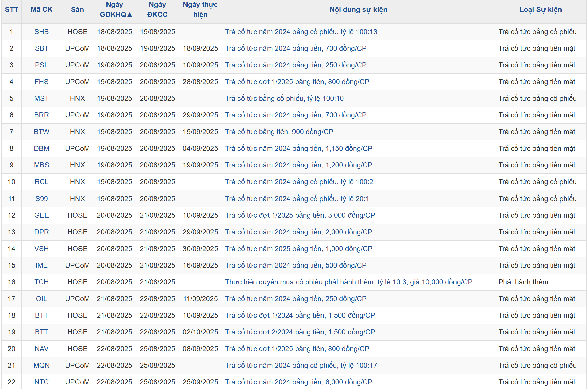Screen dimensions: 588x389
Task: Open MBS event, 1,200 đồng/CP dividend
Action: (x=299, y=165)
